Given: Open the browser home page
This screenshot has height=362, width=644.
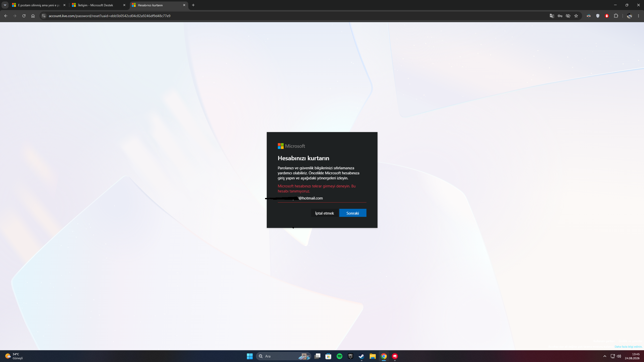Looking at the screenshot, I should click(x=33, y=16).
